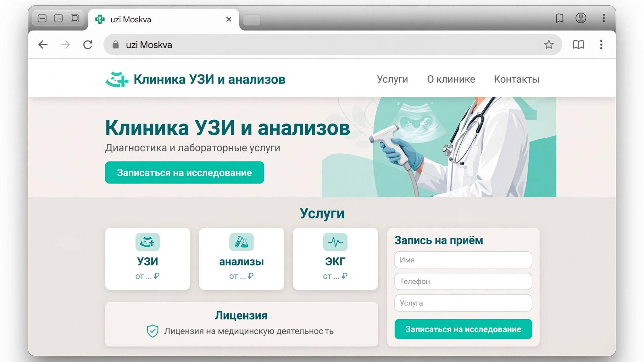
Task: Open the browser menu below the title bar
Action: coord(601,45)
